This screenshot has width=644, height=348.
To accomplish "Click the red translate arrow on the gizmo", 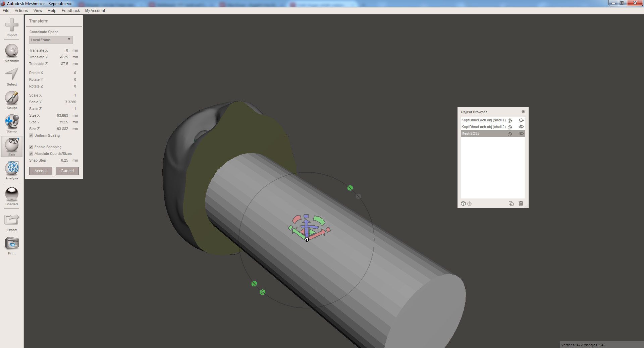I will tap(318, 234).
